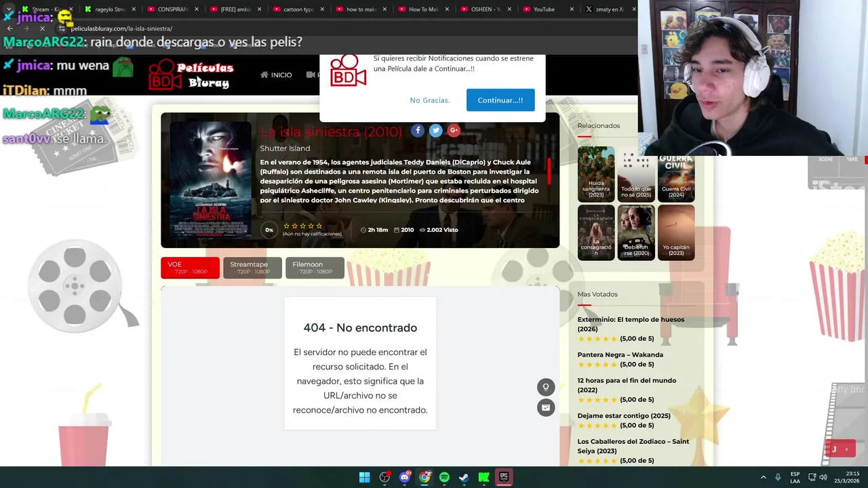Open OBS Studio from taskbar
868x488 pixels.
click(384, 477)
